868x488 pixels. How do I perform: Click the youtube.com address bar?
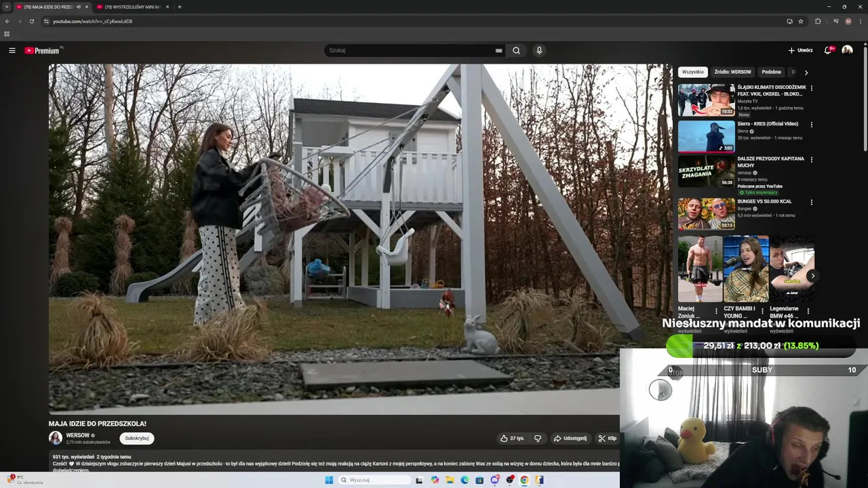coord(424,21)
